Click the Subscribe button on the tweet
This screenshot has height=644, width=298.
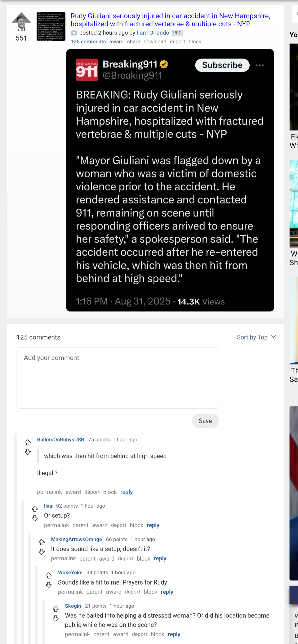point(222,65)
